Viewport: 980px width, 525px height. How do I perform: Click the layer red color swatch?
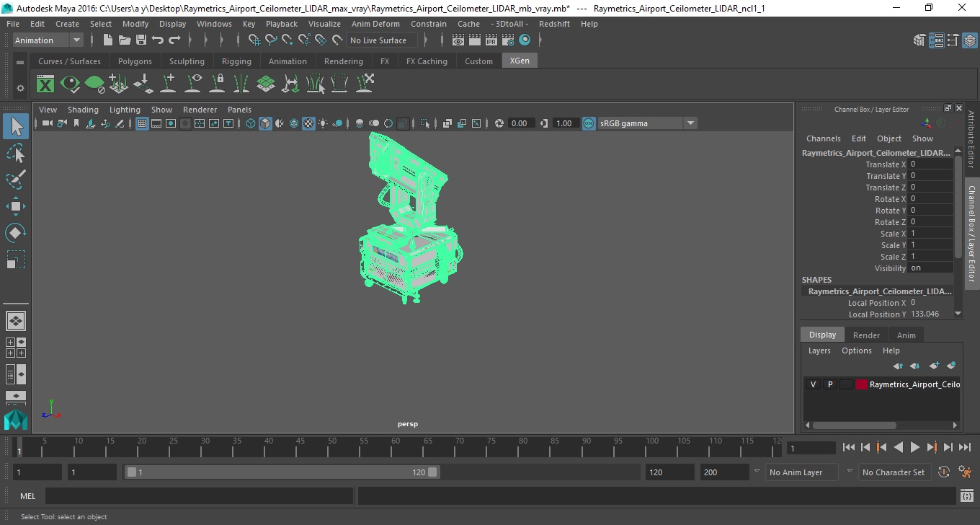click(862, 384)
